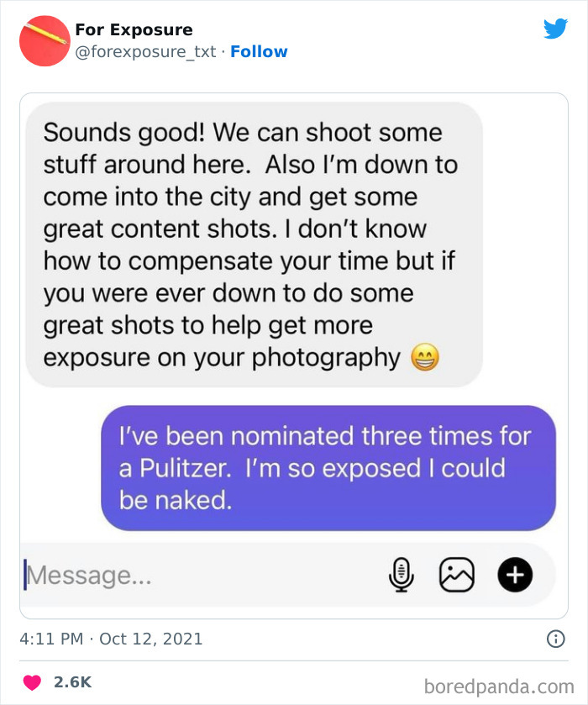The height and width of the screenshot is (705, 588).
Task: Click the Twitter bird icon
Action: pos(555,29)
